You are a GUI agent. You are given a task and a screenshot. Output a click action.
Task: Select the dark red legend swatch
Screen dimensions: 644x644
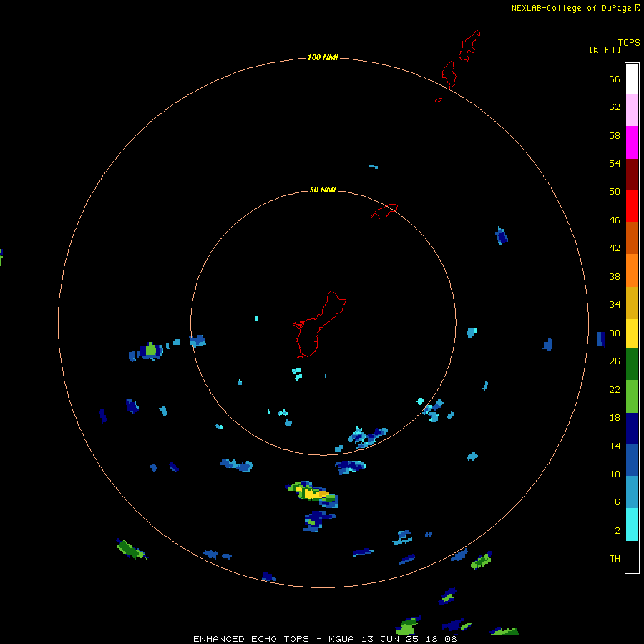coord(632,174)
